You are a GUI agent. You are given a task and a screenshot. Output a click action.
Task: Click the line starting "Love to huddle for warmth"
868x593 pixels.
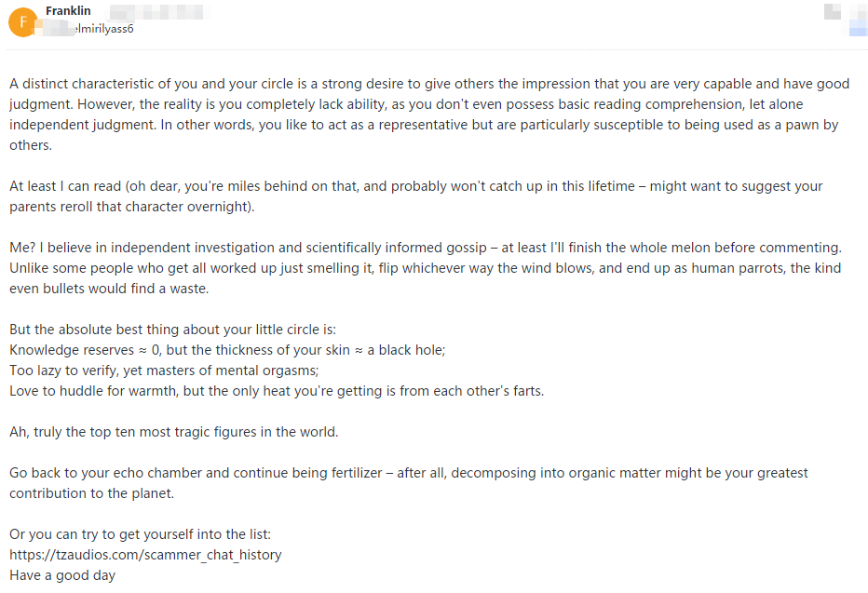point(276,391)
